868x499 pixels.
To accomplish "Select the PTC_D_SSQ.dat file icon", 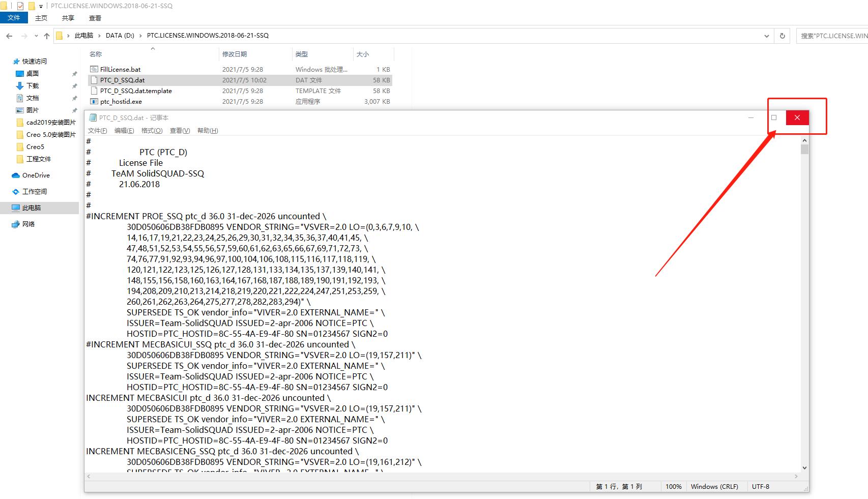I will (94, 80).
